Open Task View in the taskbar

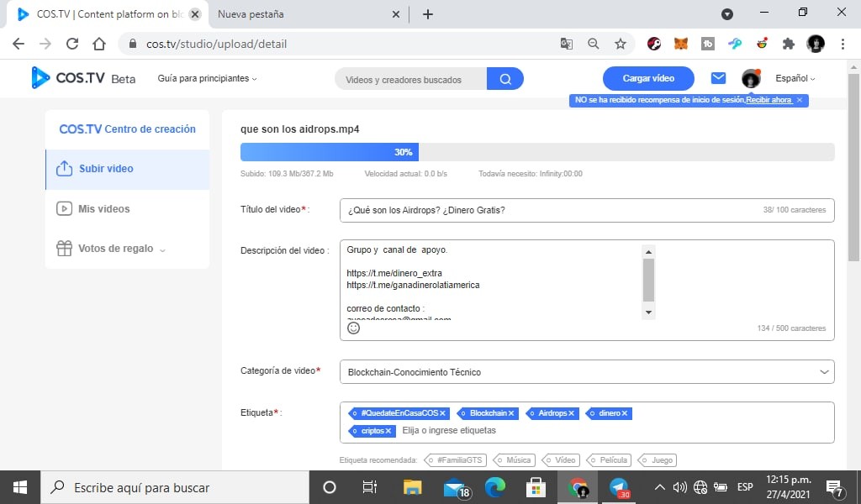click(370, 487)
